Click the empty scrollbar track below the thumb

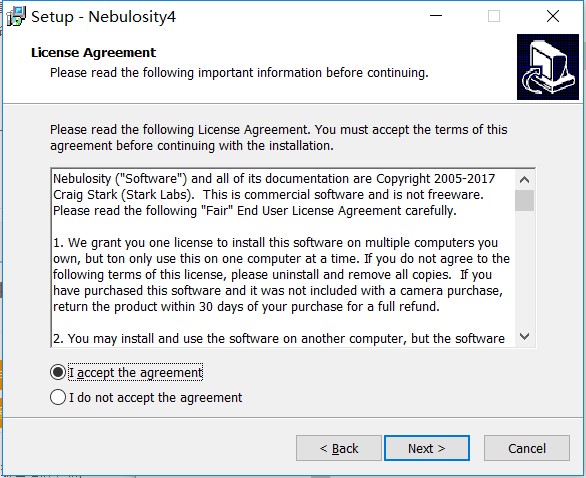point(524,269)
